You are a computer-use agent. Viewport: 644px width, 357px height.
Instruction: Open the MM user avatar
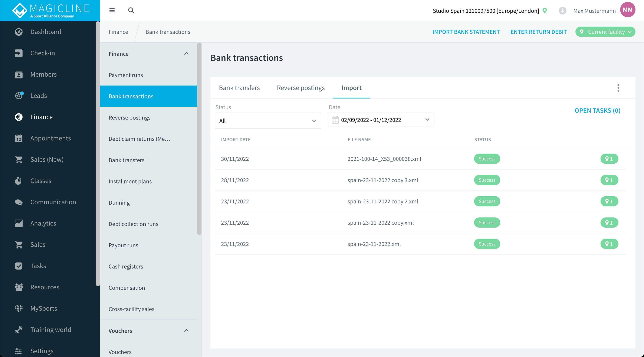pos(628,10)
